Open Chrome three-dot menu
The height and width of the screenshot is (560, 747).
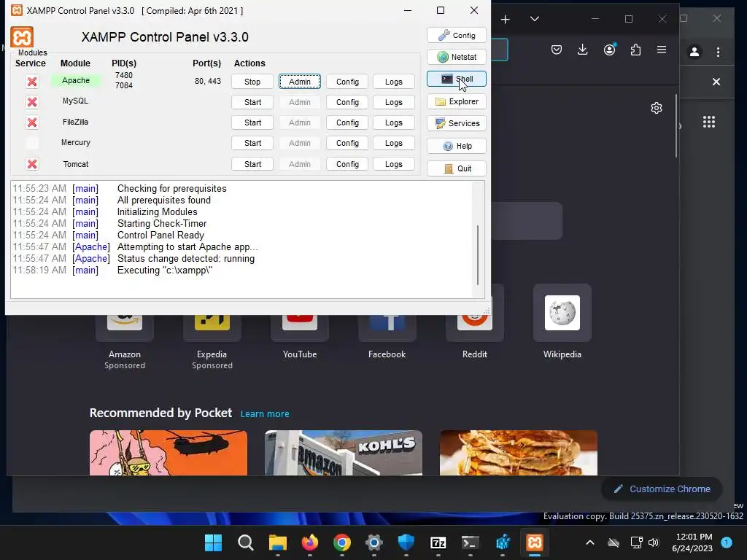point(718,52)
